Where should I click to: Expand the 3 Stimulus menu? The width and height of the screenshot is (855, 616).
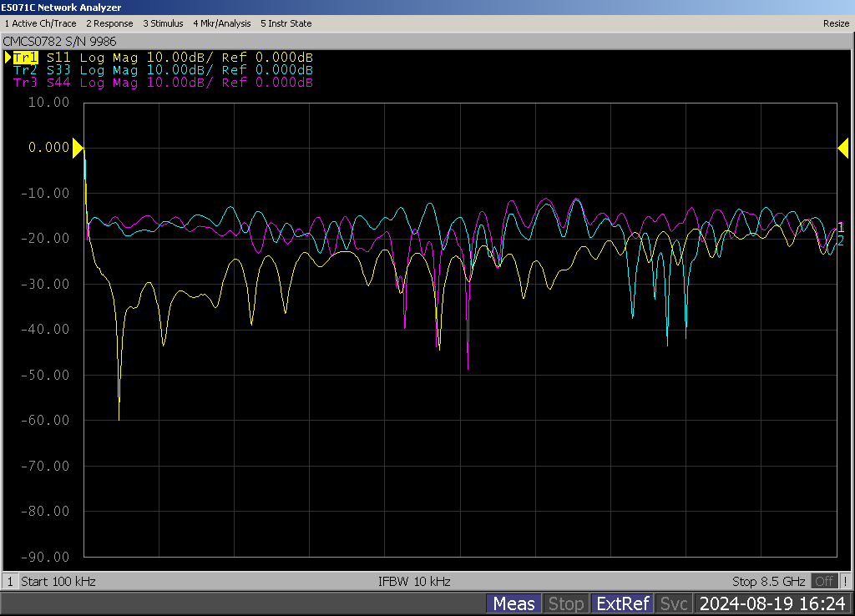163,23
